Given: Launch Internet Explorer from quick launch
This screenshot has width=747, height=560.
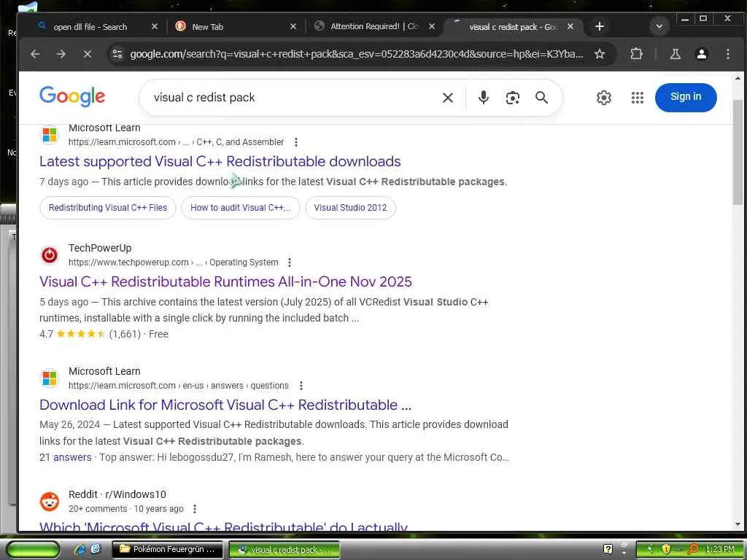Looking at the screenshot, I should click(80, 549).
